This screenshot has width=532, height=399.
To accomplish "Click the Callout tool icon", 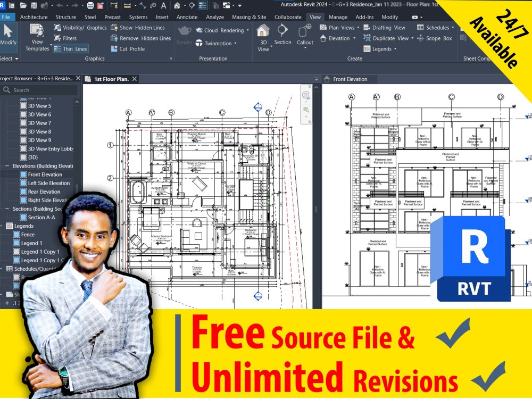I will pyautogui.click(x=305, y=30).
